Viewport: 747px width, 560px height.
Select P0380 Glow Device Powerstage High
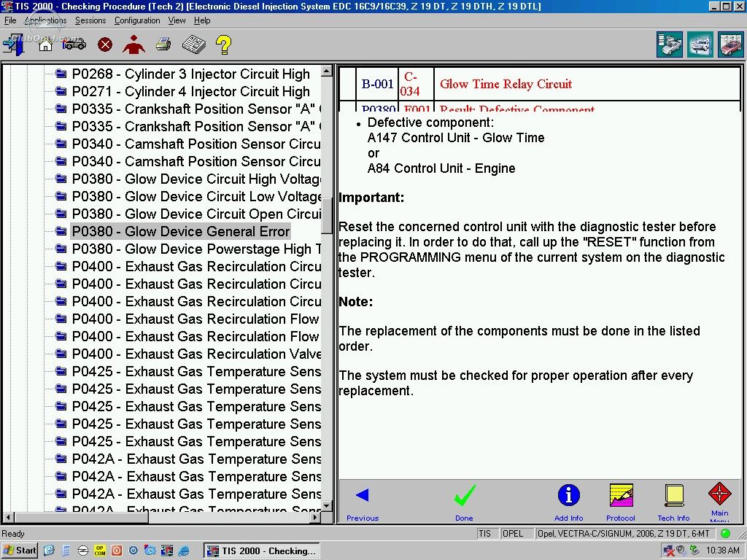(x=196, y=249)
